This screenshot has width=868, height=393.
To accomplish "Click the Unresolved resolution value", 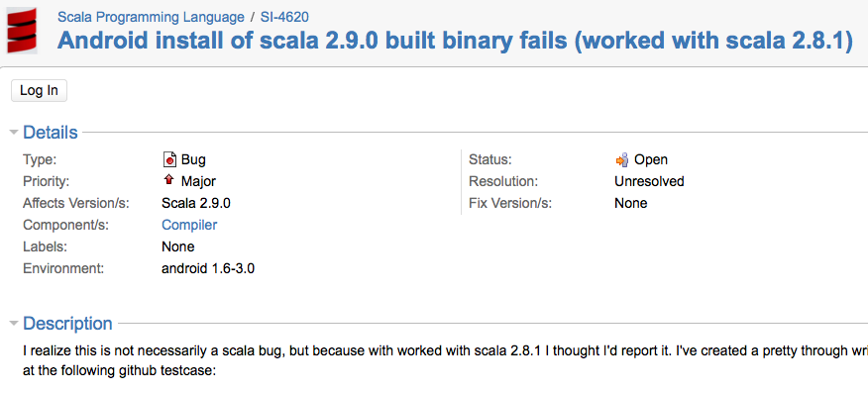I will click(649, 181).
